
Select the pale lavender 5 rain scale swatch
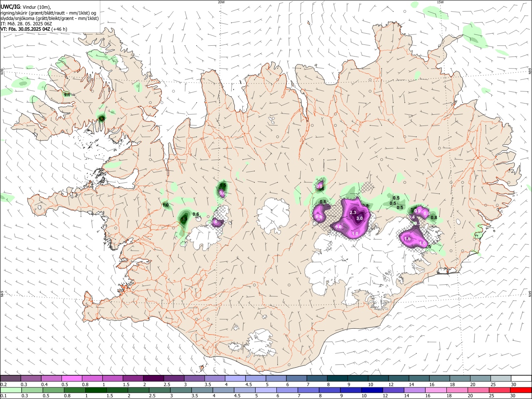(x=266, y=390)
